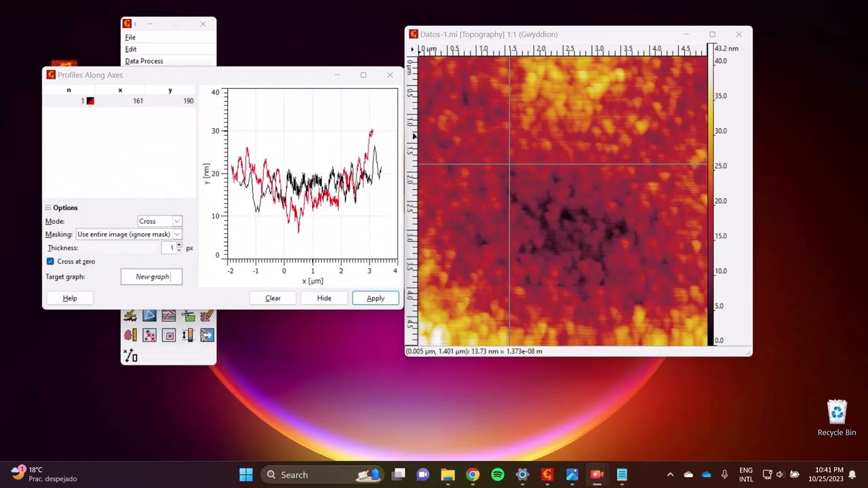Select the selection manager points tool
The width and height of the screenshot is (868, 488).
coord(130,354)
